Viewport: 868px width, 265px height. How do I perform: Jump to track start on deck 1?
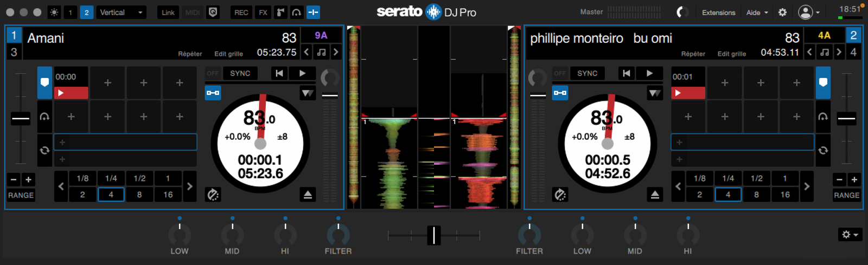tap(279, 73)
